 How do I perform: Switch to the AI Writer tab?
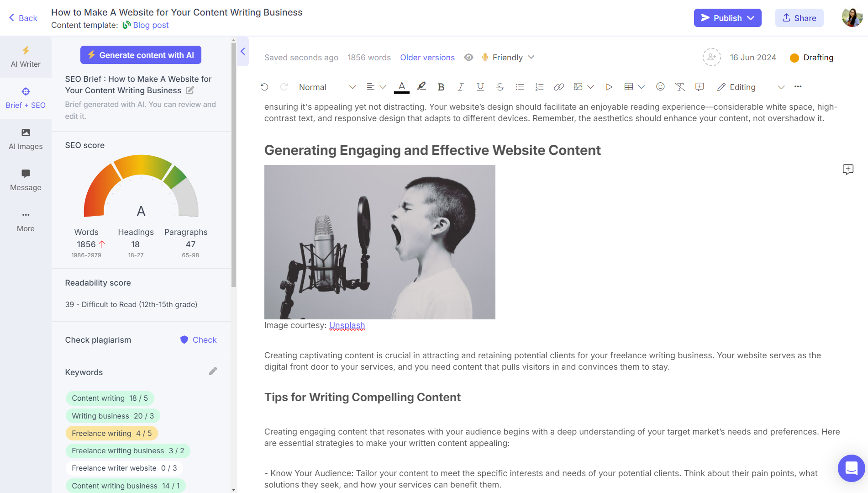(26, 57)
